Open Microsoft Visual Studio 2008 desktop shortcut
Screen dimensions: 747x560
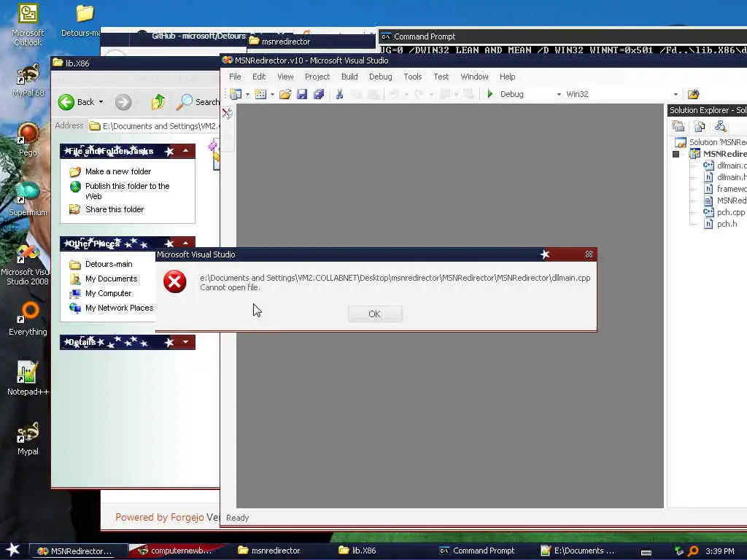coord(26,264)
